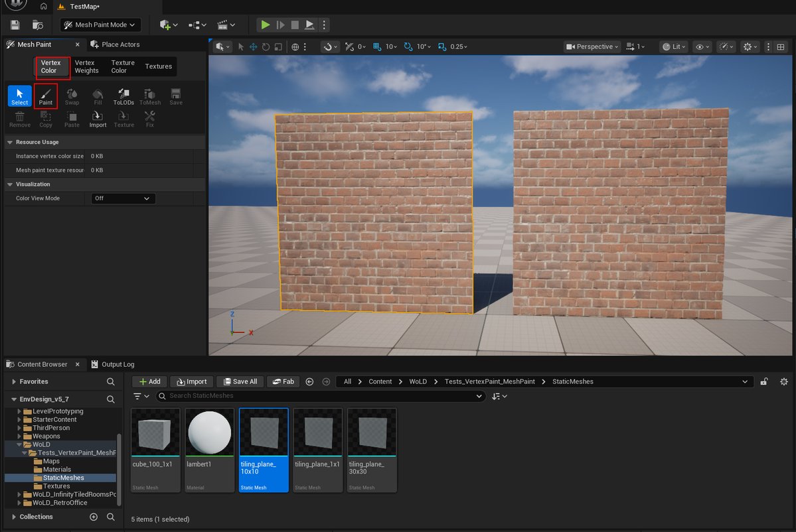Open the viewport Show flags eye dropdown
796x532 pixels.
[x=702, y=46]
